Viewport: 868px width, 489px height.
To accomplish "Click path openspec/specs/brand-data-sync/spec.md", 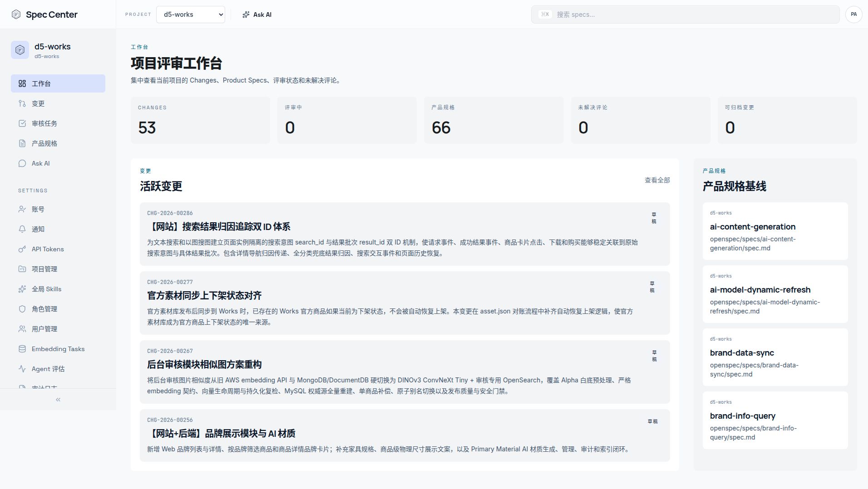I will 754,370.
